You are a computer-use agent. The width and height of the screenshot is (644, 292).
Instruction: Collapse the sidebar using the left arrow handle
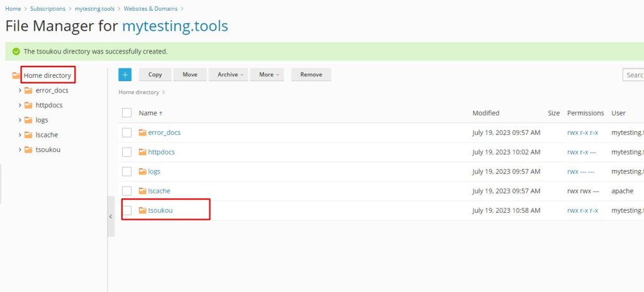(x=111, y=217)
